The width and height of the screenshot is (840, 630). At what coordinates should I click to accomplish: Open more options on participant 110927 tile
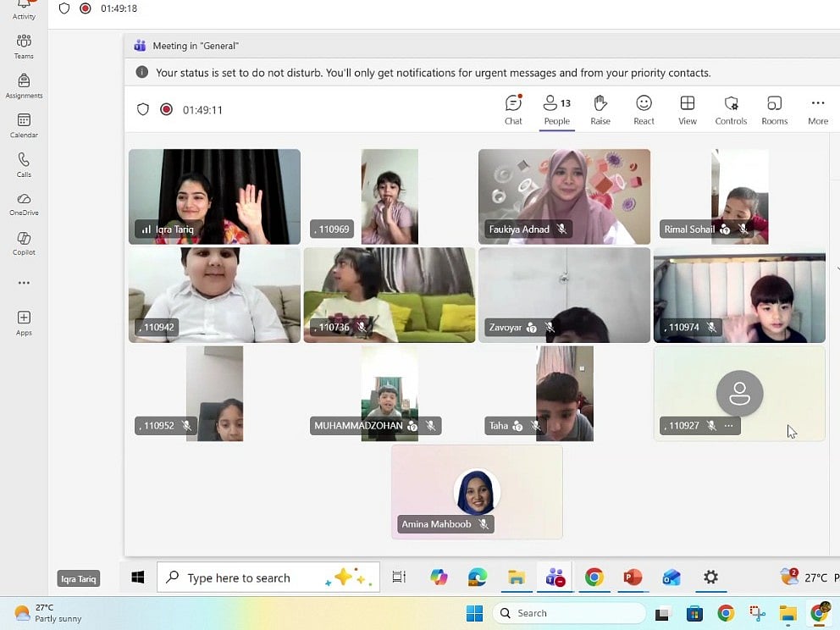tap(729, 426)
